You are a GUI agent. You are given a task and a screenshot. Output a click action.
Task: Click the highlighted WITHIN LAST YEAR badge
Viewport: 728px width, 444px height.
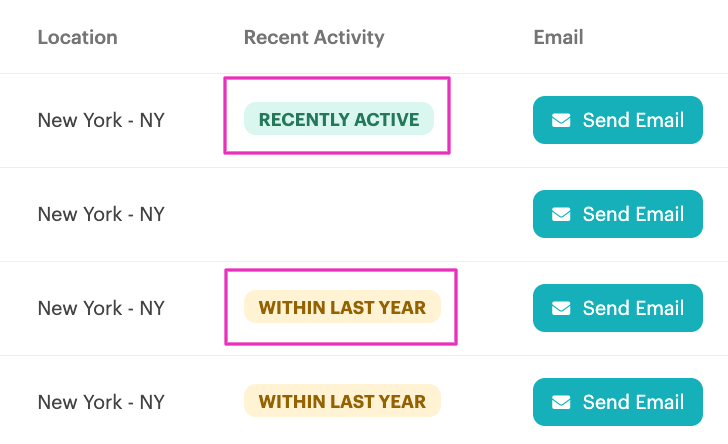[x=342, y=308]
